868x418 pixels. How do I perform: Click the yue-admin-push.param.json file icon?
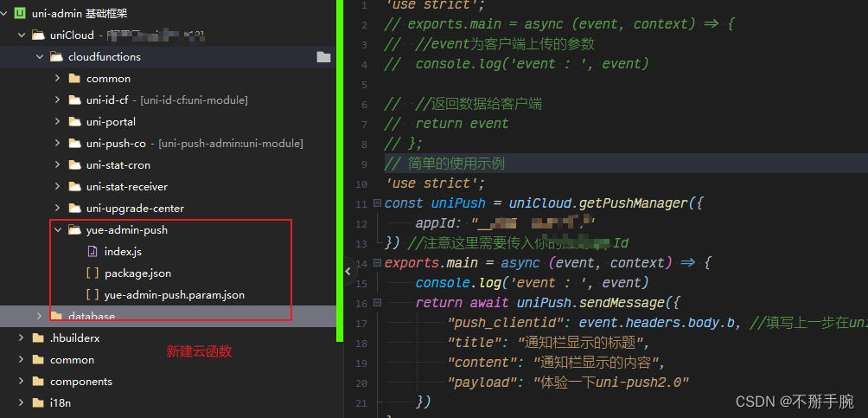tap(92, 295)
